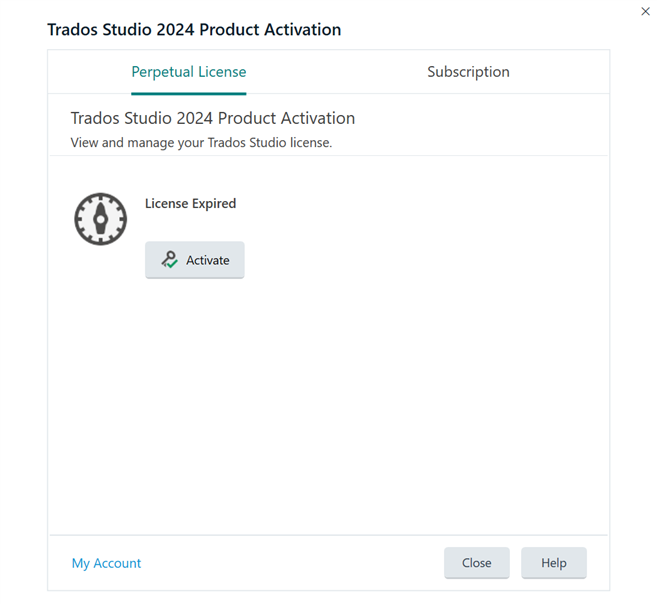The height and width of the screenshot is (604, 657).
Task: Click the green checkmark on the key icon
Action: [172, 264]
